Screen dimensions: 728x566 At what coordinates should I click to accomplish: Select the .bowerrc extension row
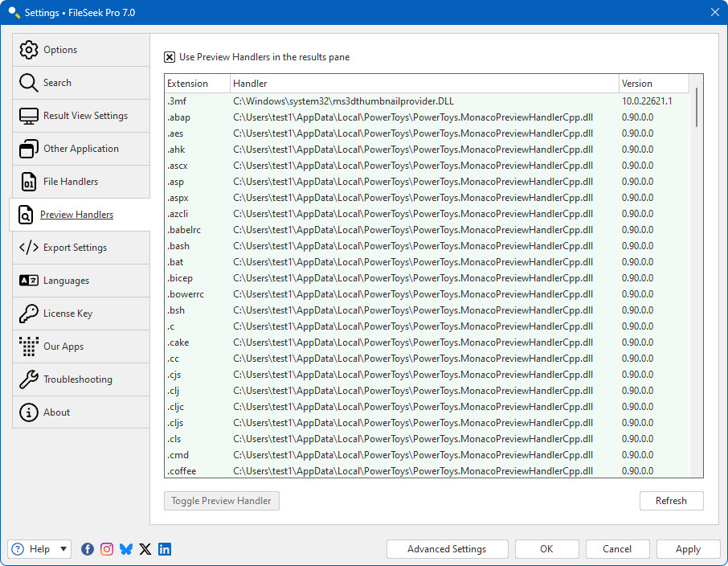pyautogui.click(x=427, y=294)
